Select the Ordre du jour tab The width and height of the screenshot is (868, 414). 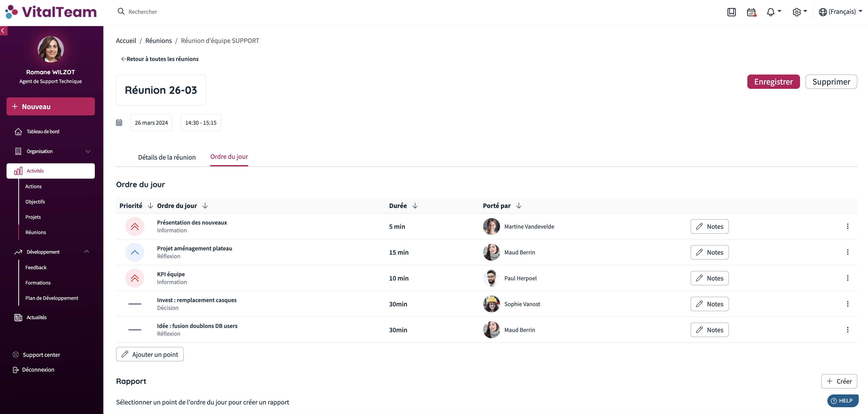(x=229, y=157)
